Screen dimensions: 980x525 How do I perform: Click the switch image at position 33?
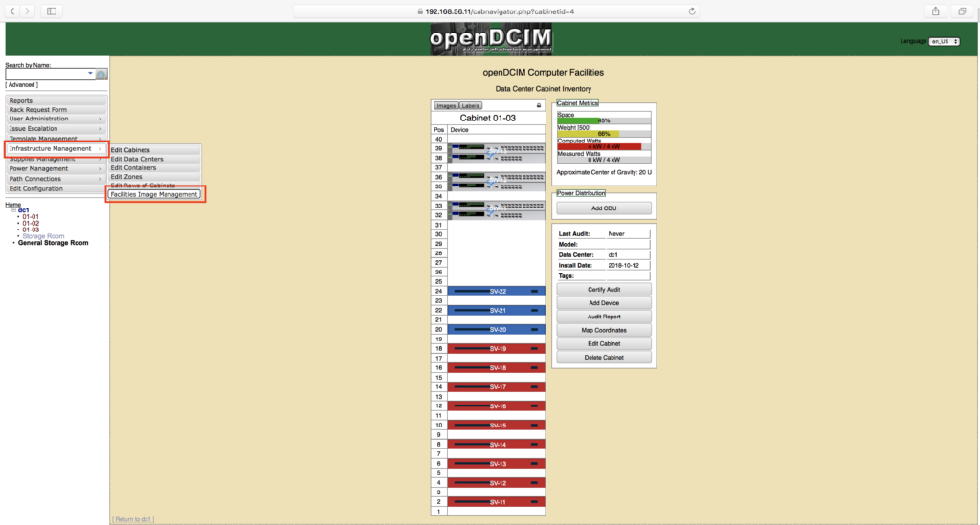(x=497, y=210)
